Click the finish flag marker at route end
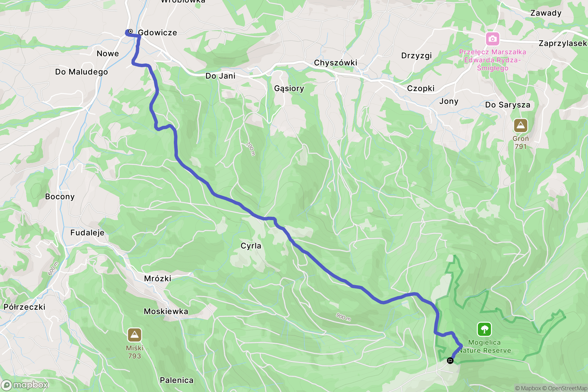The image size is (588, 392). coord(450,361)
